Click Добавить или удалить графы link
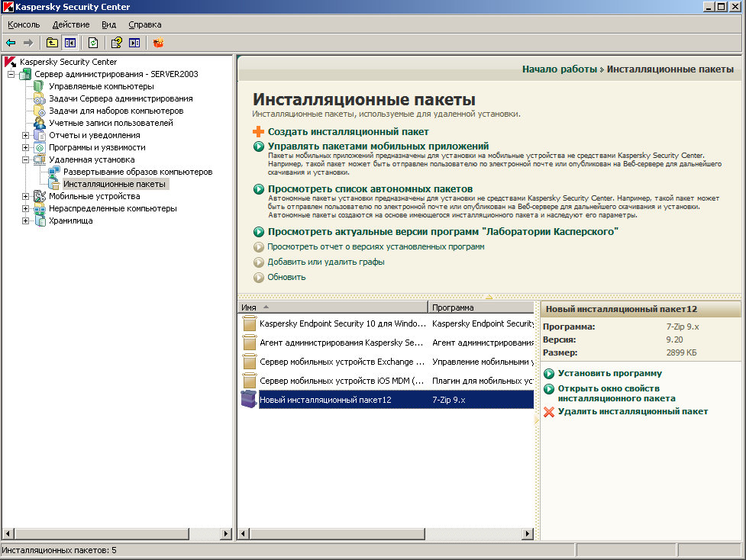This screenshot has width=746, height=560. 326,262
